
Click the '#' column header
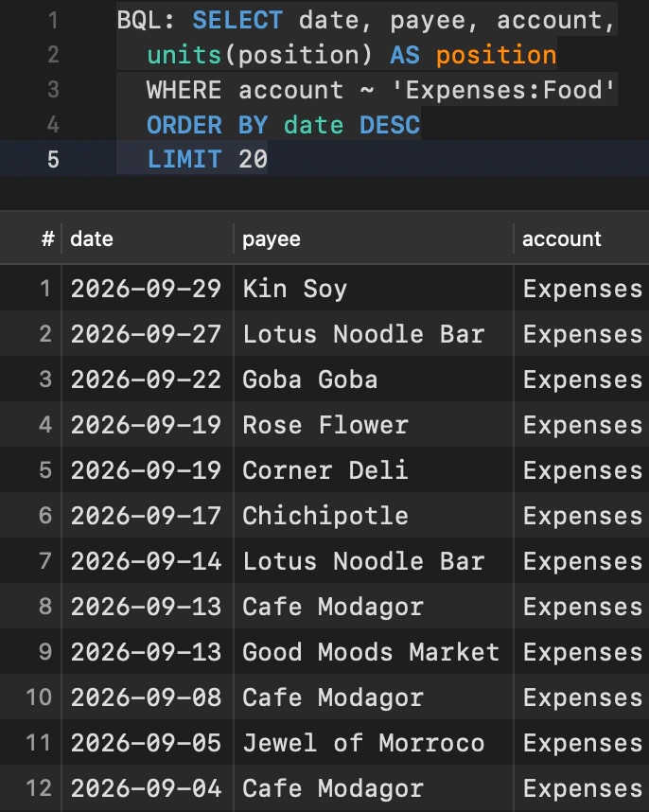(x=48, y=239)
